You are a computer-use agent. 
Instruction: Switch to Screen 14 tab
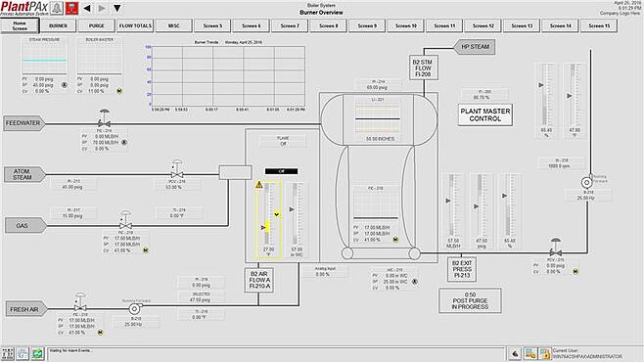click(x=561, y=25)
